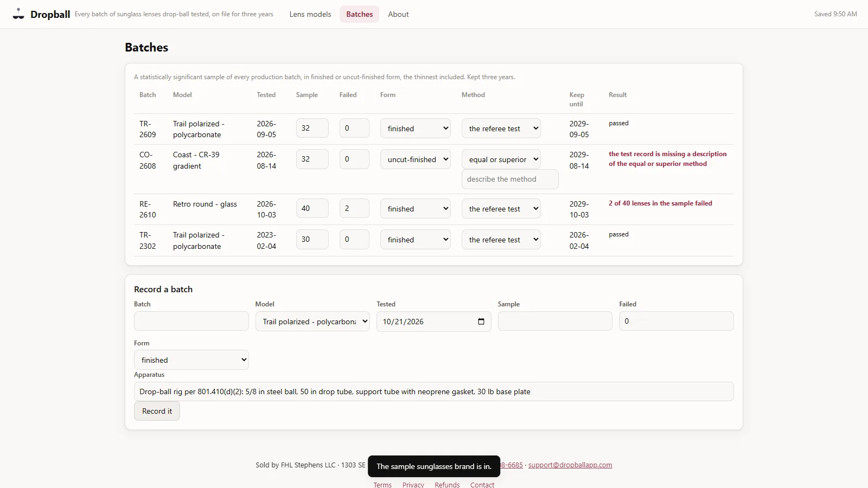Open Model dropdown in Record a batch
868x488 pixels.
click(312, 322)
